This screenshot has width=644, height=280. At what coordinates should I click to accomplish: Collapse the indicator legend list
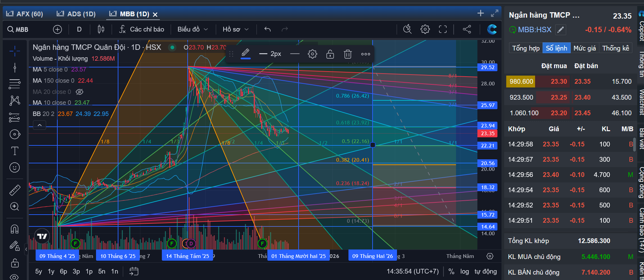point(39,125)
